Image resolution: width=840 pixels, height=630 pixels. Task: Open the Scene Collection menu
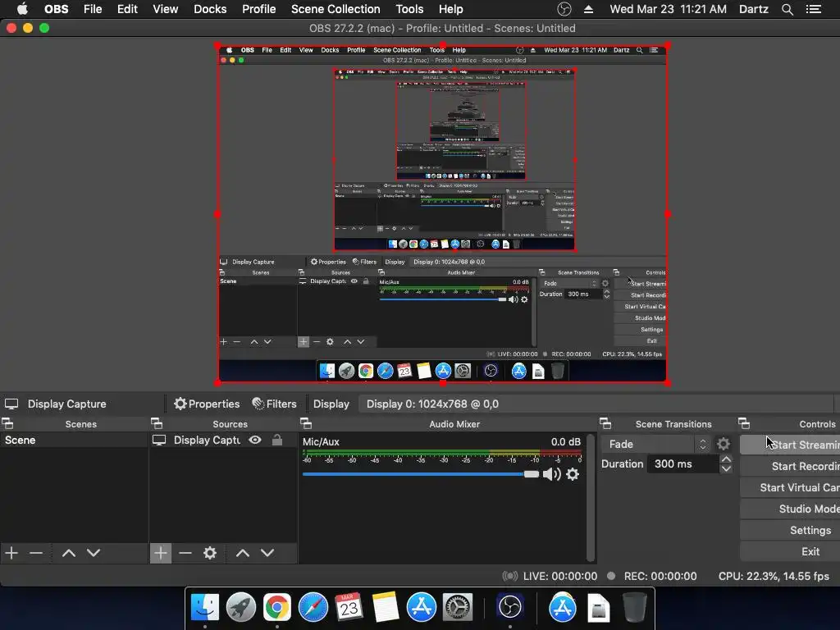[336, 9]
